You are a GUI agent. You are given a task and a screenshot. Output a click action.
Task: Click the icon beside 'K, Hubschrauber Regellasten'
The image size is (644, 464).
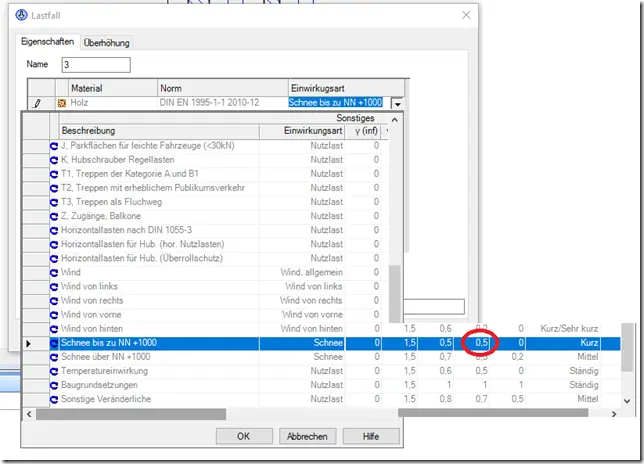point(54,160)
